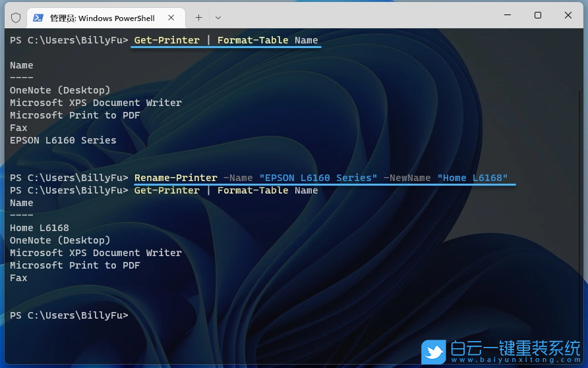Close the terminal window
The width and height of the screenshot is (588, 368).
click(568, 14)
